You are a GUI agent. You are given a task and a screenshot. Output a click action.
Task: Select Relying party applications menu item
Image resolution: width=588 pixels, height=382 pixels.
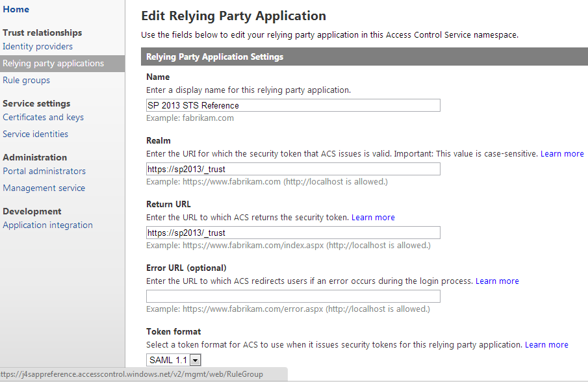(x=62, y=64)
